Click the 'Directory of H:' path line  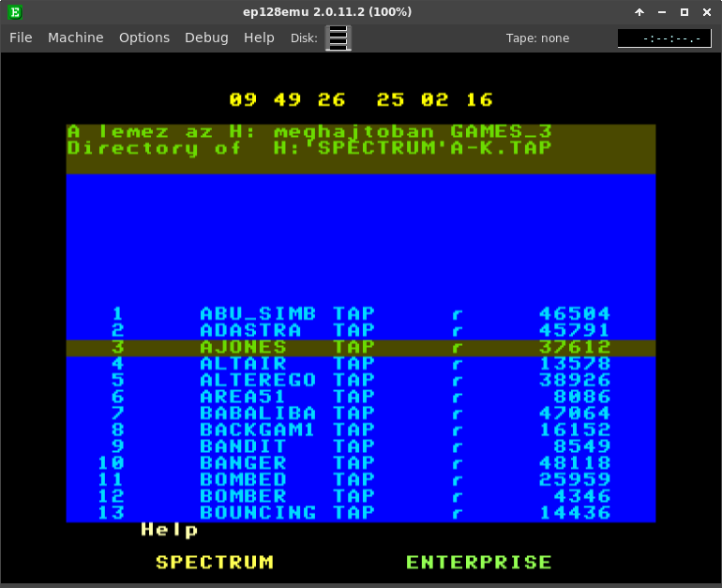(x=309, y=149)
